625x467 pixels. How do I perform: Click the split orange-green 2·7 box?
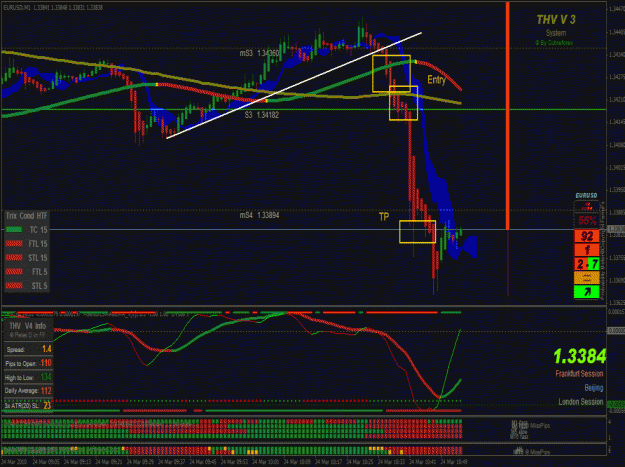coord(587,264)
